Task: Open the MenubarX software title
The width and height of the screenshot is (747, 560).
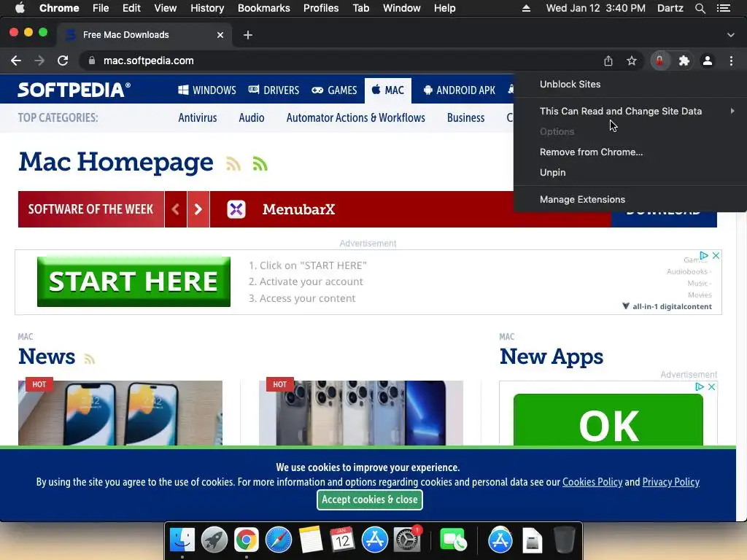Action: 298,209
